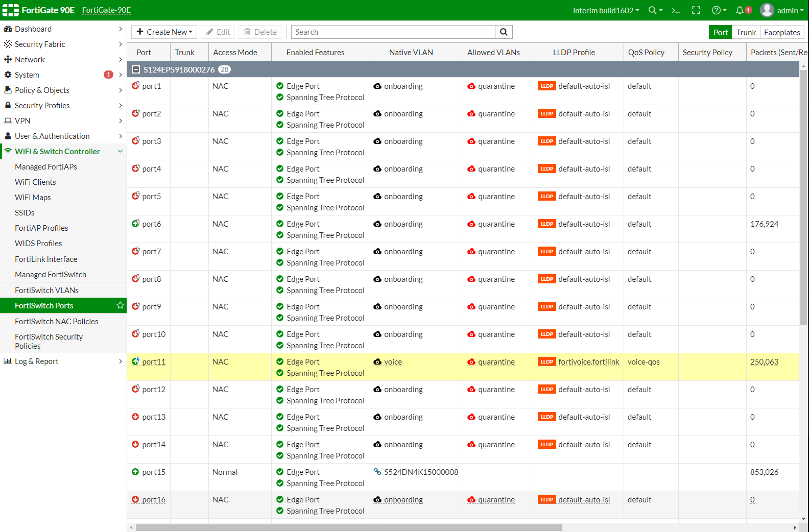Click port13 red status icon
809x532 pixels.
point(135,417)
